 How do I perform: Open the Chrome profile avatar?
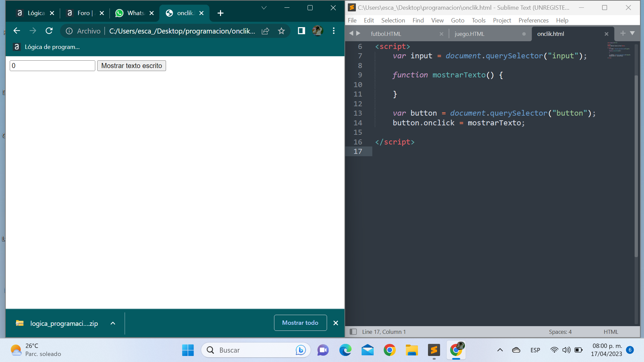[317, 31]
